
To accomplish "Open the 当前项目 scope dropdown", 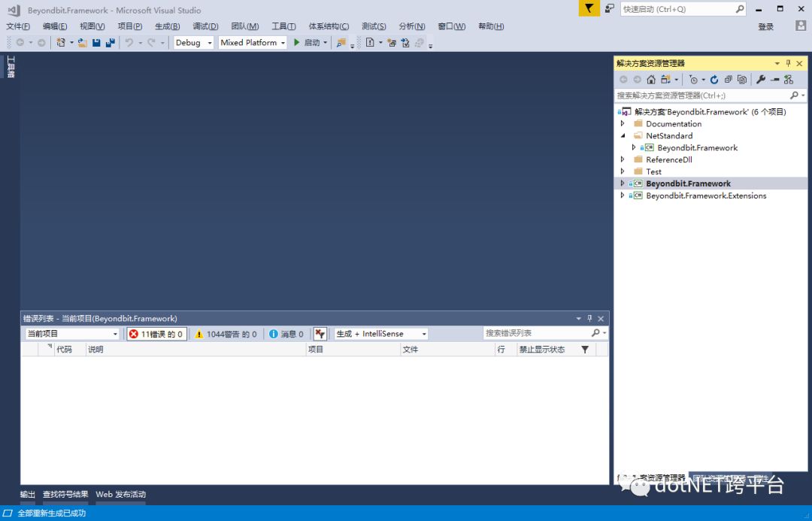I will 72,334.
